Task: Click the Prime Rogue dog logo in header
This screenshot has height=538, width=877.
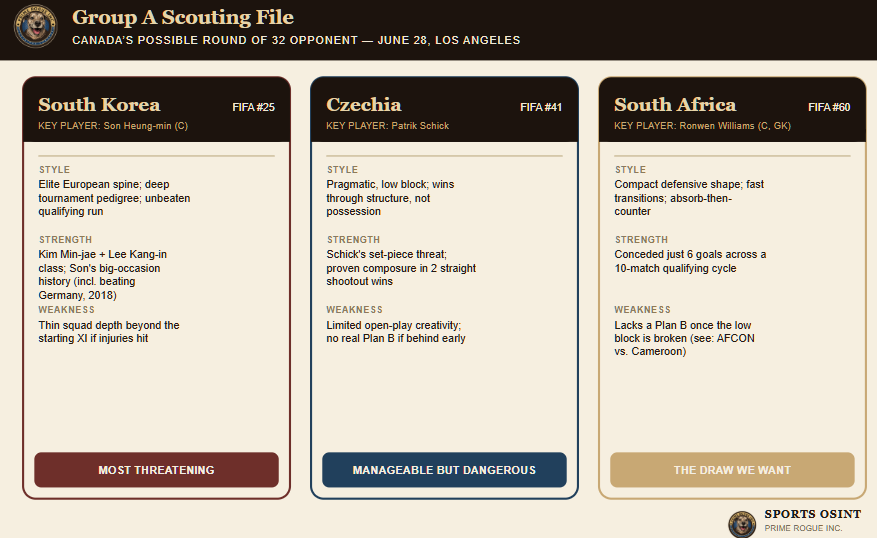Action: click(x=35, y=26)
